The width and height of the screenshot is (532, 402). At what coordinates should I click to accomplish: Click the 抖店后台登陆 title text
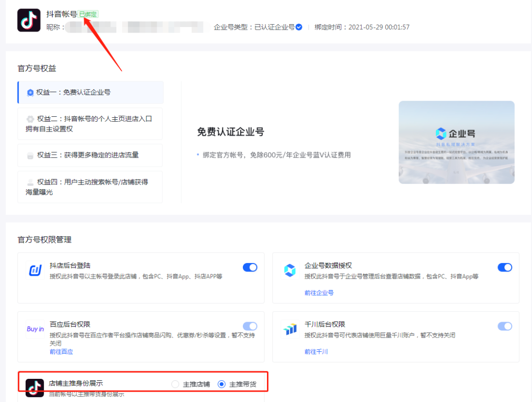(x=70, y=266)
